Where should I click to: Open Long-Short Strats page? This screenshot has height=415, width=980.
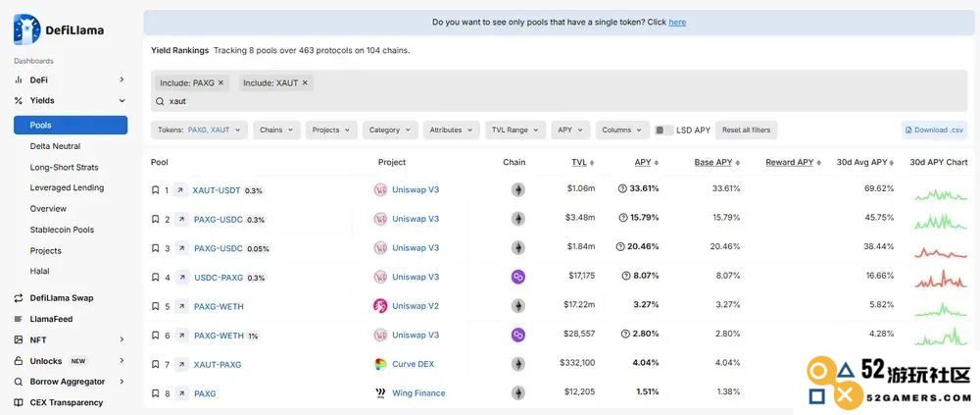[x=64, y=168]
